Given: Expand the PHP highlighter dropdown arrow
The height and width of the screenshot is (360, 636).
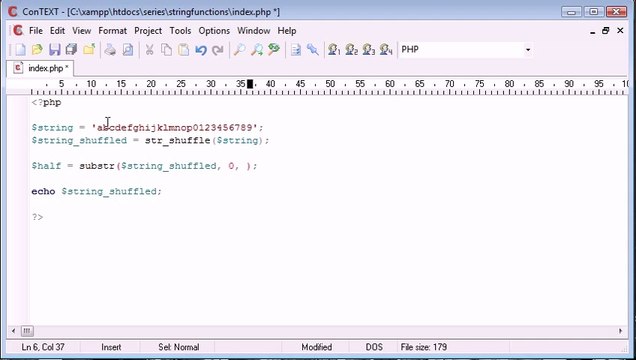Looking at the screenshot, I should tap(528, 50).
